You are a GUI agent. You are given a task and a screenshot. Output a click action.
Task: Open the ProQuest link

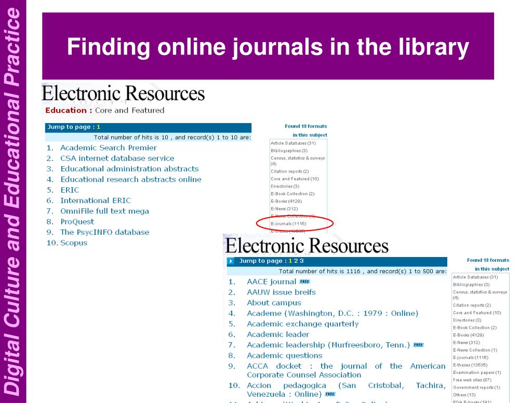coord(77,222)
